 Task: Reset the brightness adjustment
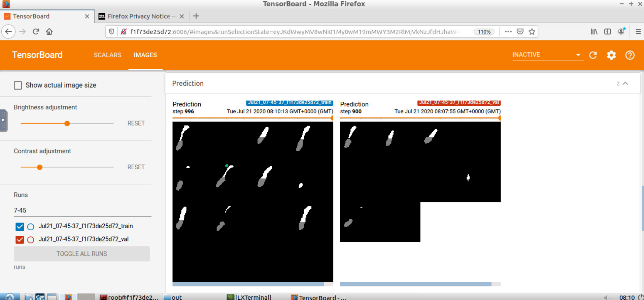[x=136, y=123]
